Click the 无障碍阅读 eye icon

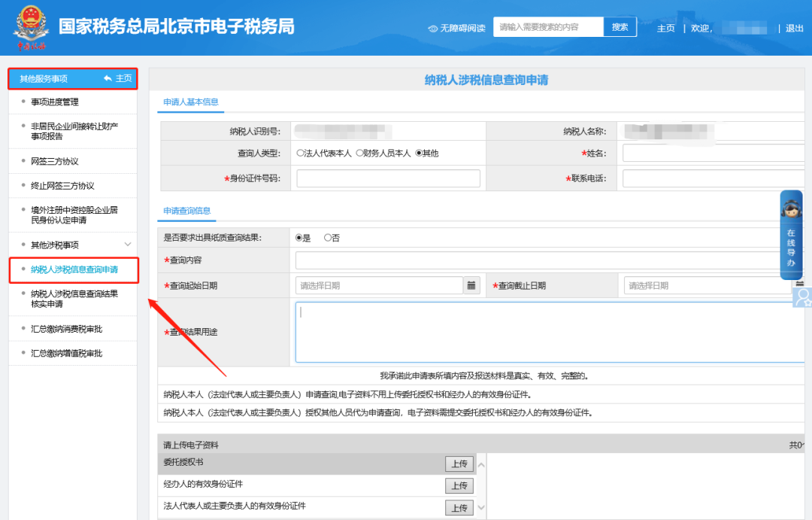(433, 29)
